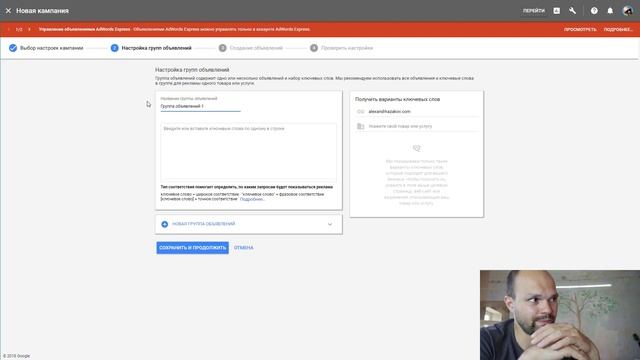Image resolution: width=640 pixels, height=360 pixels.
Task: Select step Настройка групп объявлений
Action: point(151,48)
